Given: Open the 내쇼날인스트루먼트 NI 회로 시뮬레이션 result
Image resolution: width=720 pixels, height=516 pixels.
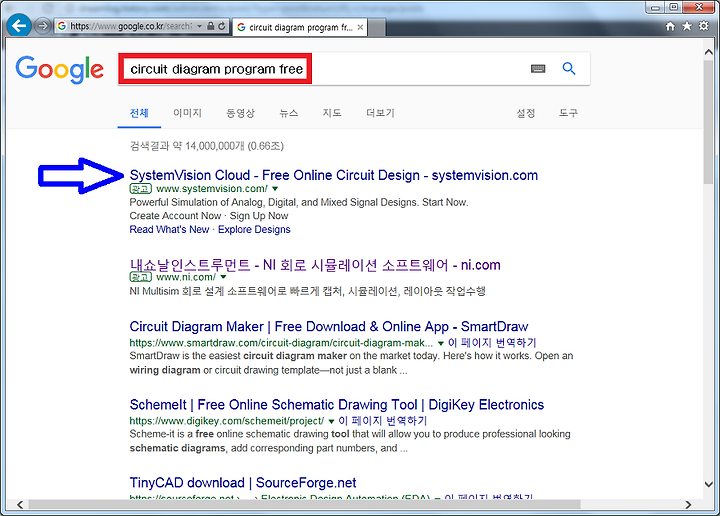Looking at the screenshot, I should pos(315,265).
